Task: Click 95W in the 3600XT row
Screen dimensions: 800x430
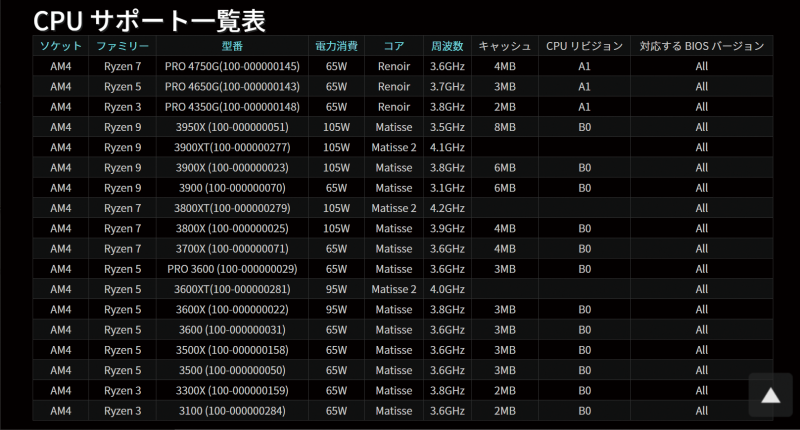Action: point(336,289)
